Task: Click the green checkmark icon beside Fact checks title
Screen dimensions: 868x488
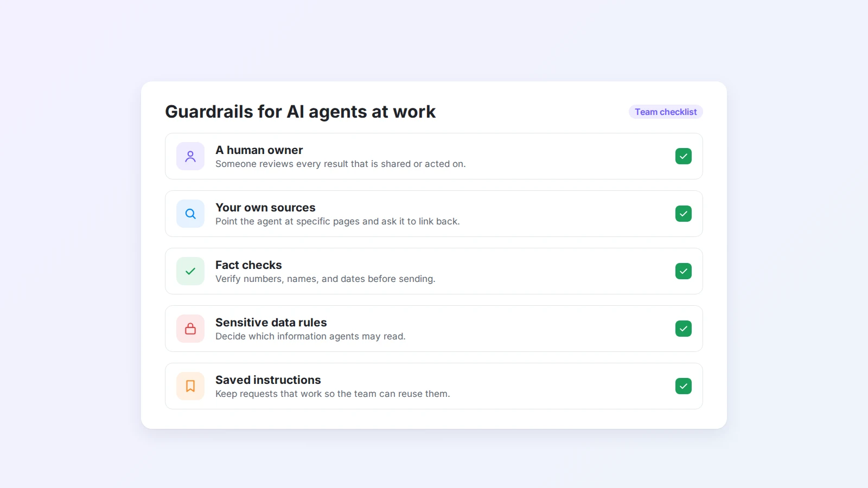Action: pos(190,271)
